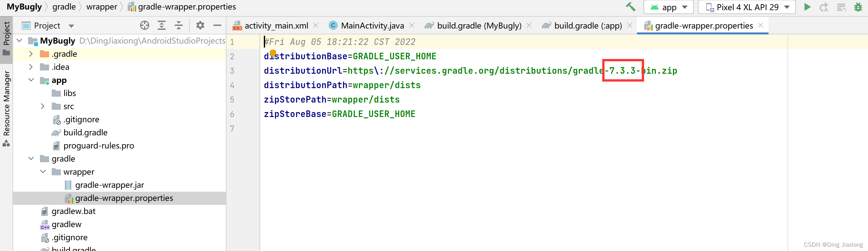
Task: Click Collapse All icon in Project panel
Action: pyautogui.click(x=179, y=25)
